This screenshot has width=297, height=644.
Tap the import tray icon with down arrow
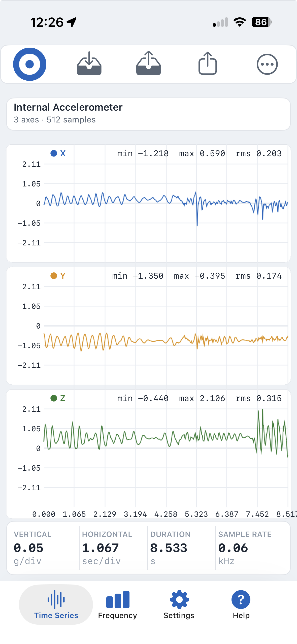coord(89,63)
